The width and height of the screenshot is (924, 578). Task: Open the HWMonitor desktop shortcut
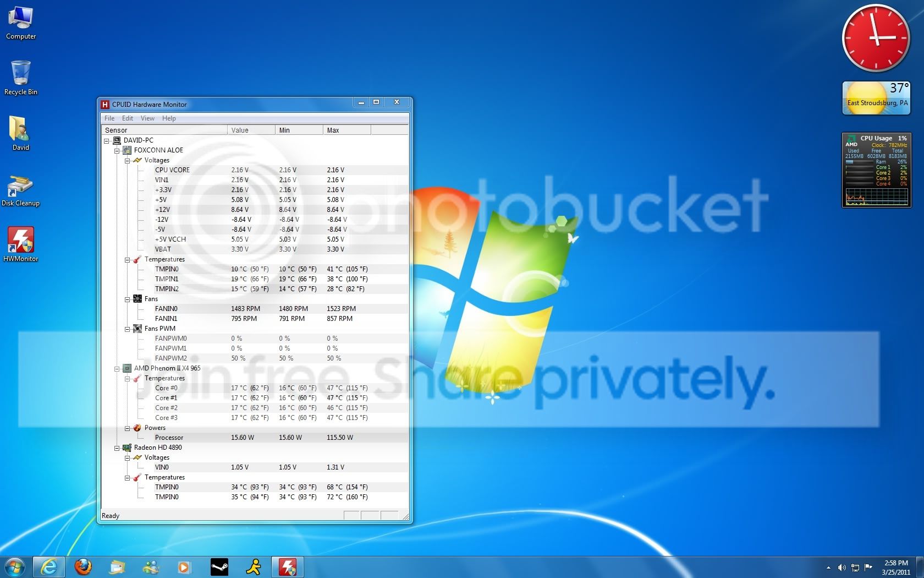[x=21, y=244]
